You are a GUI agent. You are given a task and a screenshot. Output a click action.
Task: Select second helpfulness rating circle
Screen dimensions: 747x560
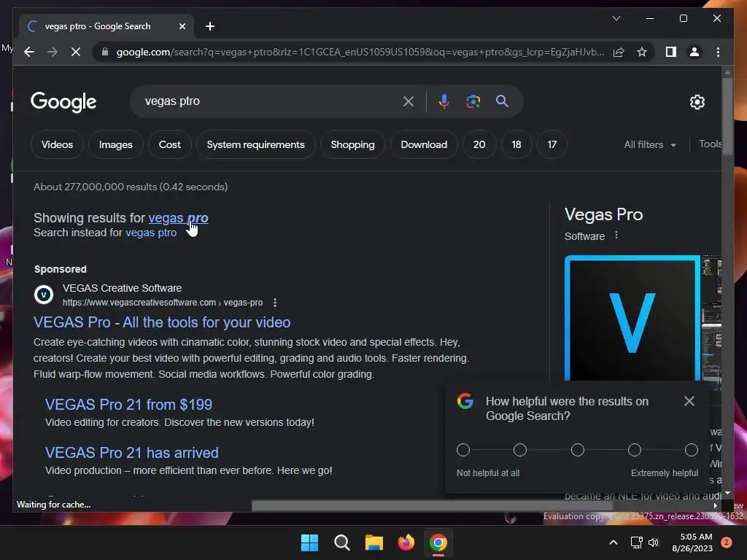[x=519, y=450]
